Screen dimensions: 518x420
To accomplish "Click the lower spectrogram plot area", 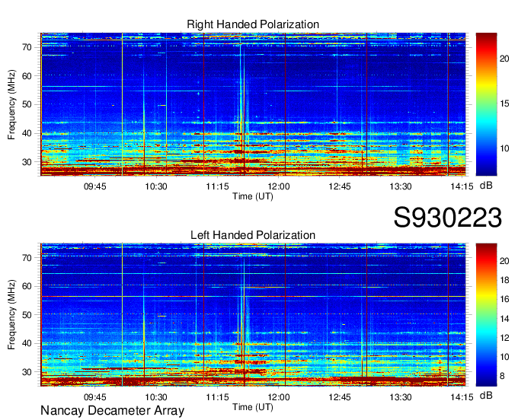I will (x=253, y=315).
